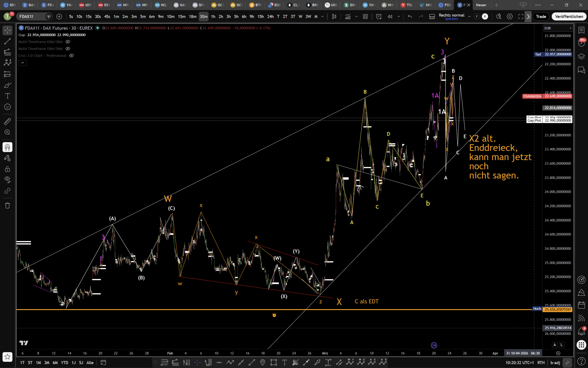588x368 pixels.
Task: Toggle visibility of Croc 3.0 Chart indicator
Action: tap(72, 56)
